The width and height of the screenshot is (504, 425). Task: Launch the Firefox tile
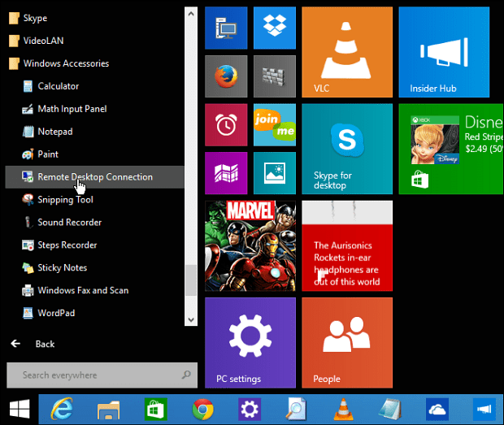pos(226,76)
